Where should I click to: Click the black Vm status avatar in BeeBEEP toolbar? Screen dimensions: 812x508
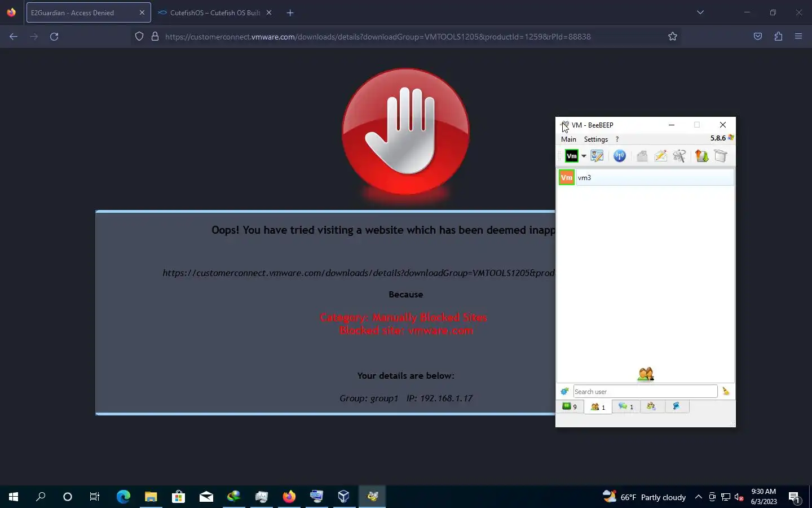tap(572, 156)
